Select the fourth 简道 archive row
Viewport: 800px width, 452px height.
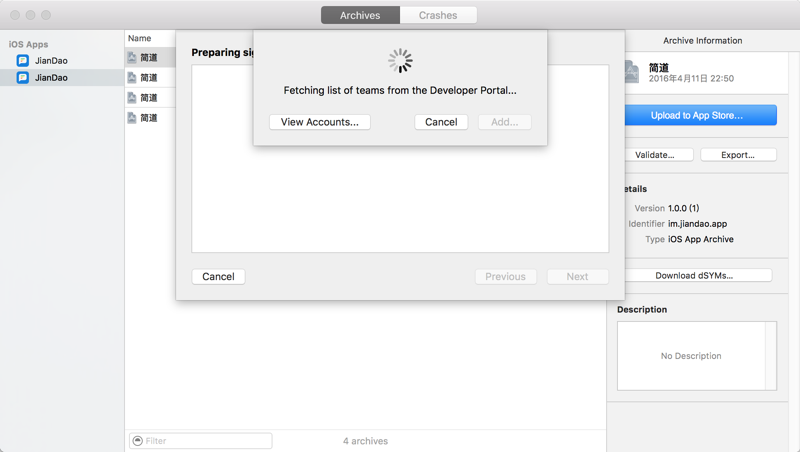151,118
